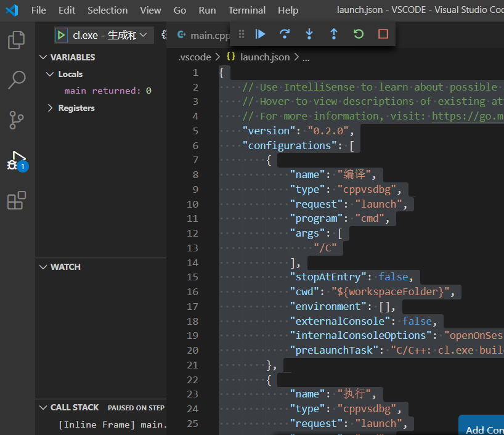Select the 'main returned: 0' variable row
The width and height of the screenshot is (504, 435).
tap(108, 91)
